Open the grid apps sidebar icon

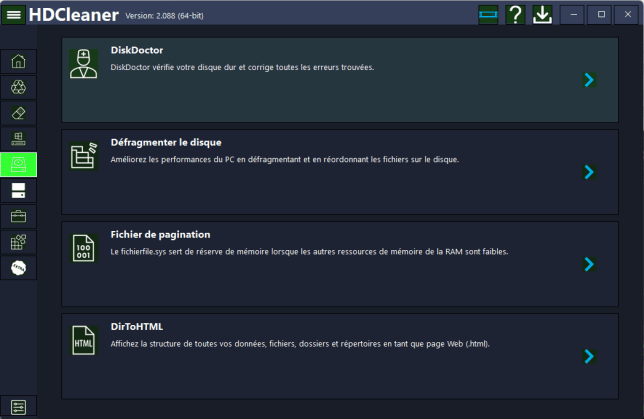point(18,242)
